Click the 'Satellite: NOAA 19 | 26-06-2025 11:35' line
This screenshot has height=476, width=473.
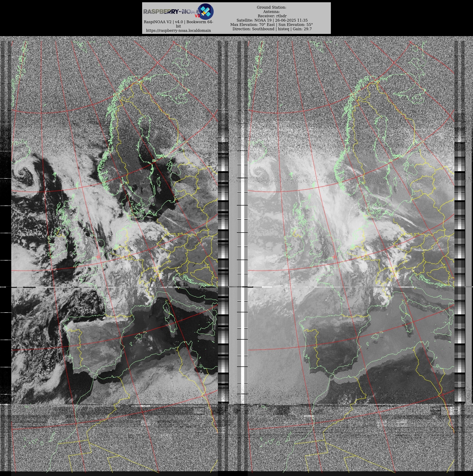pos(272,20)
